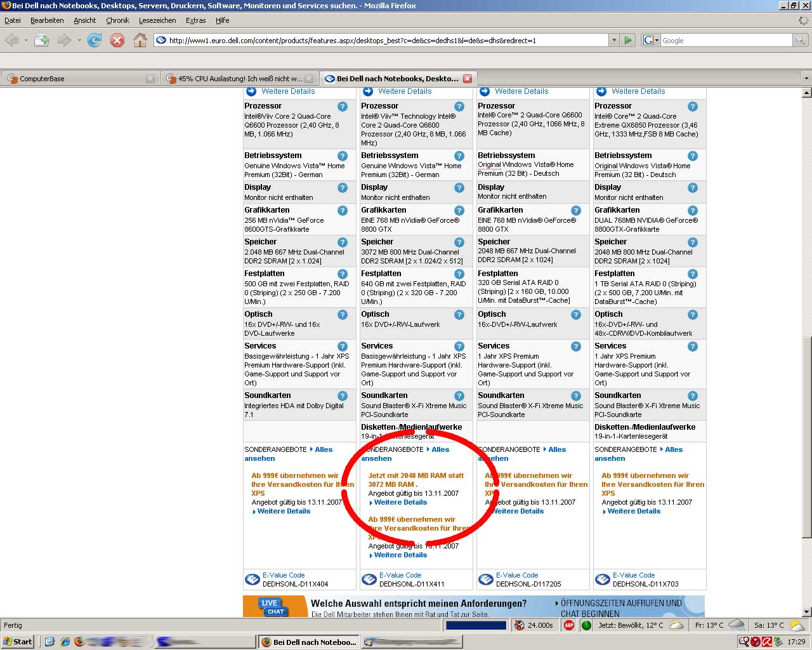Viewport: 812px width, 650px height.
Task: Click the forward arrow navigation button
Action: pos(64,40)
